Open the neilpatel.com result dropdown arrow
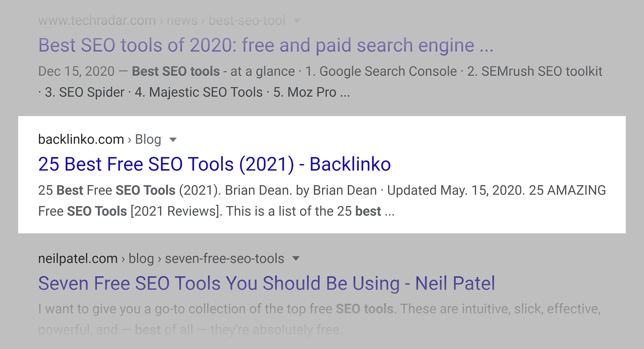The image size is (644, 349). point(296,258)
